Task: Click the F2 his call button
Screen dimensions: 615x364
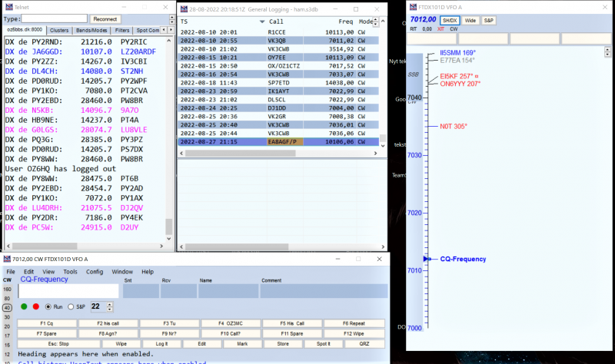Action: tap(108, 323)
